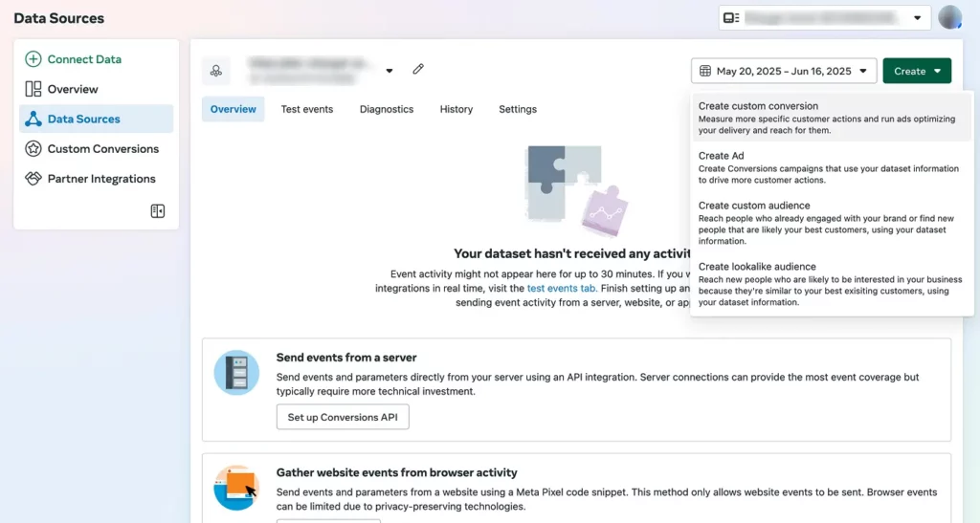Collapse the sidebar with panel icon

(x=158, y=211)
